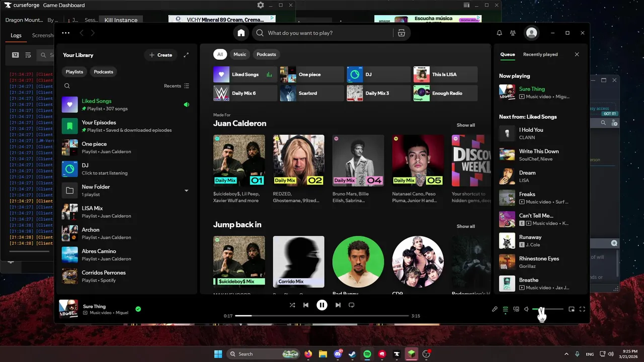Select the Logs tab in CurseForge
Viewport: 644px width, 362px height.
point(16,35)
